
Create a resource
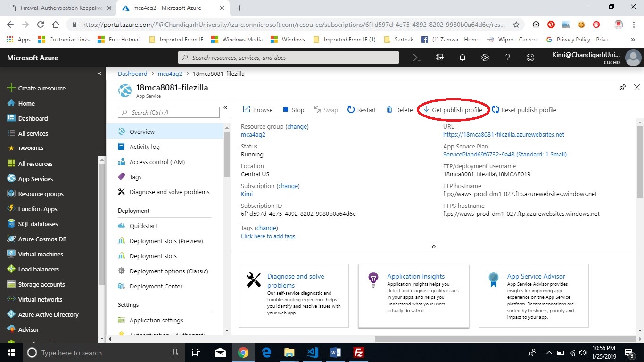pos(36,88)
